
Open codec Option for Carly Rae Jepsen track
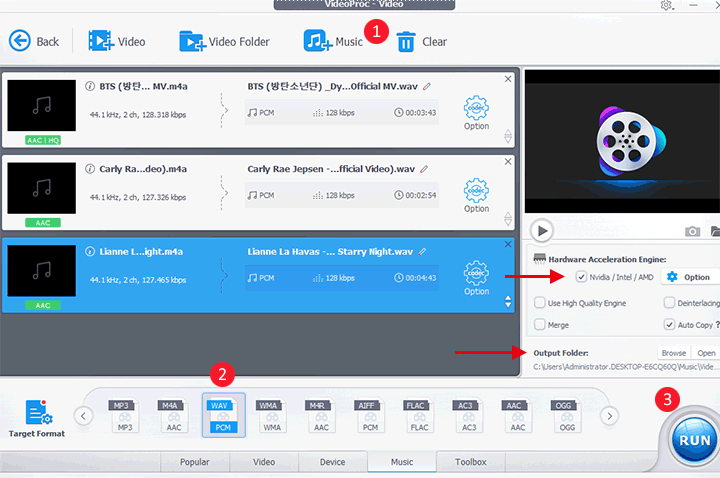pos(476,196)
